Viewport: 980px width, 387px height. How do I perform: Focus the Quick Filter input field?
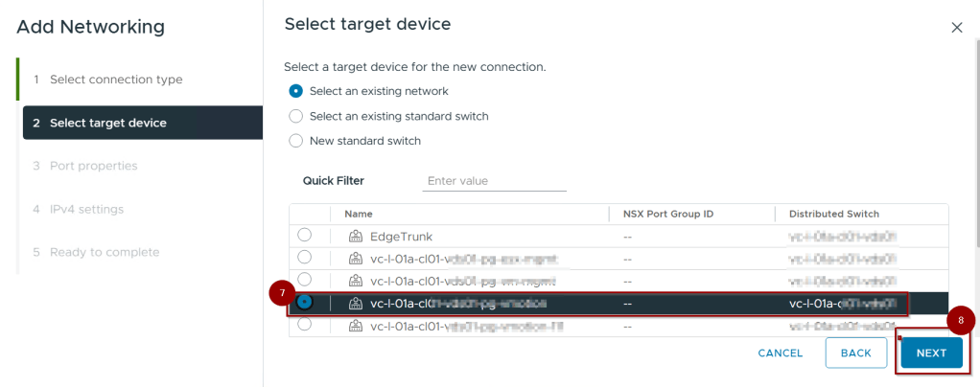494,181
